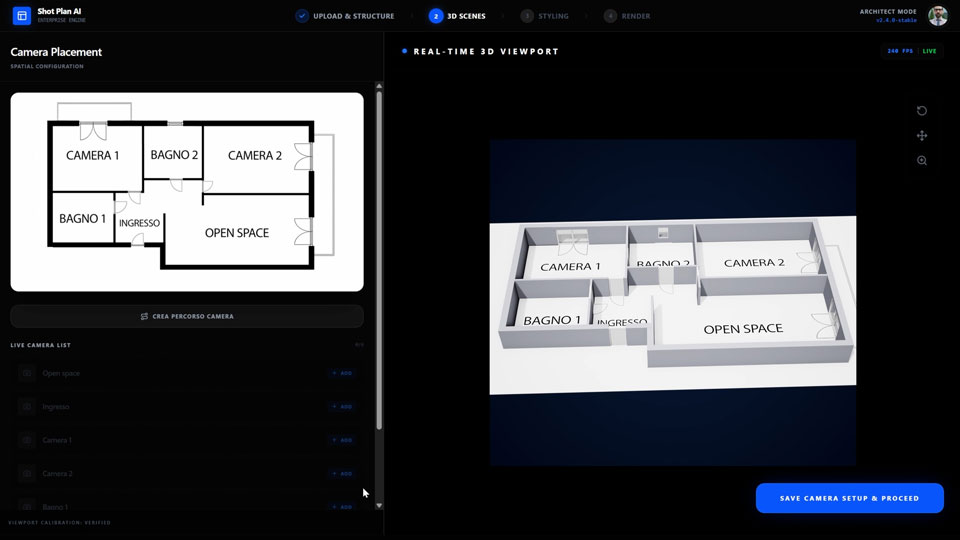The image size is (960, 540).
Task: Click Save Camera Setup & Proceed
Action: (849, 498)
